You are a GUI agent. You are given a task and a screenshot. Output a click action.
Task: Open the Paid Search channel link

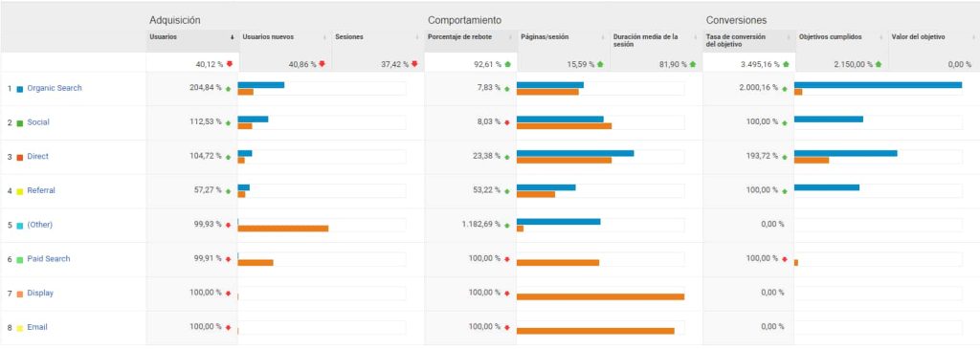click(49, 259)
